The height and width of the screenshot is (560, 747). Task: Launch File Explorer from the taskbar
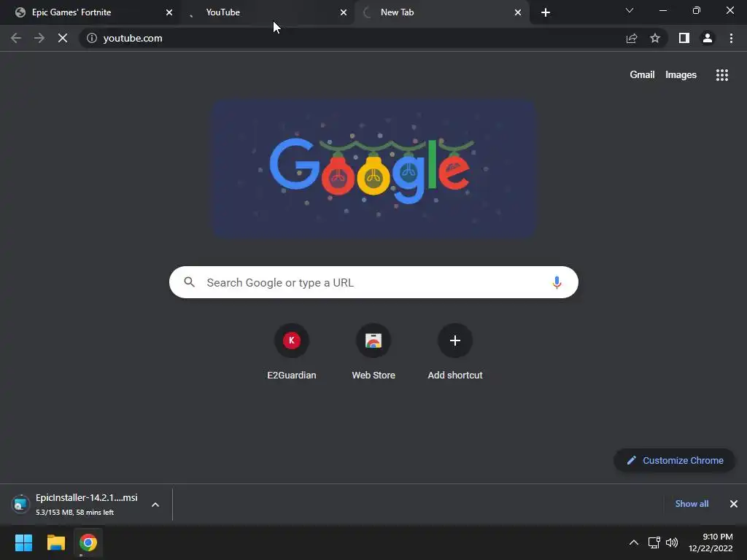click(x=55, y=542)
